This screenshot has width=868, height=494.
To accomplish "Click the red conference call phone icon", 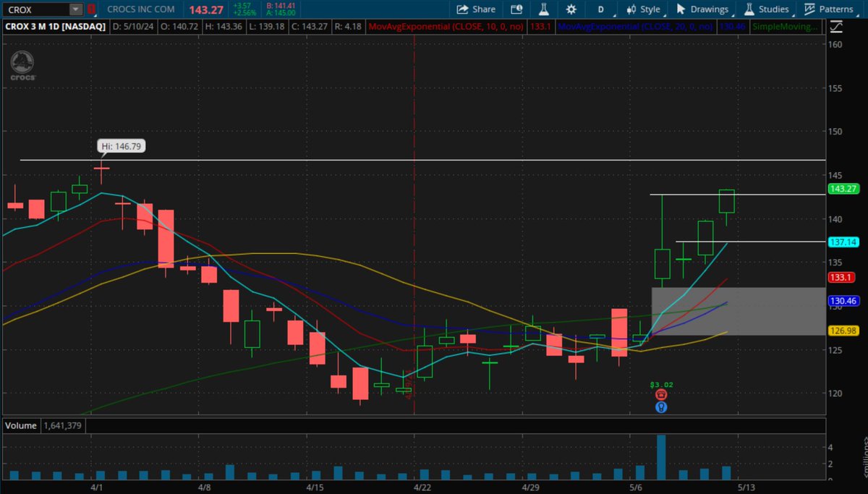I will [660, 395].
